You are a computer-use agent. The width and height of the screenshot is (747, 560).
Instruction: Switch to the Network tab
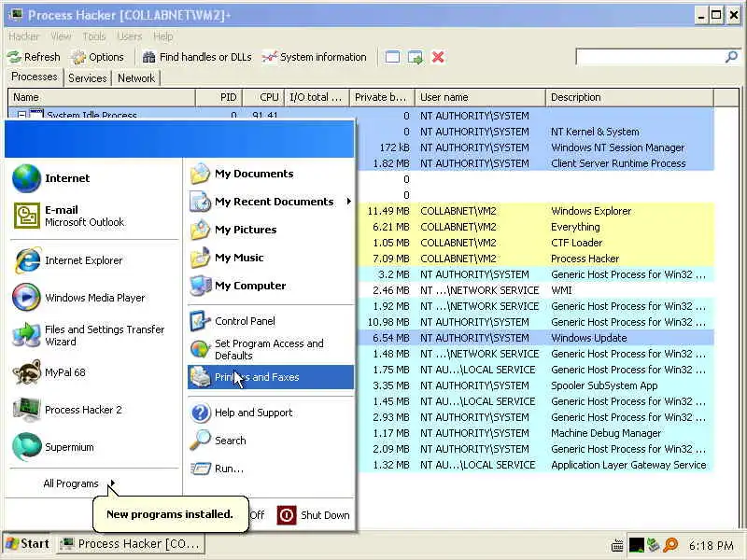coord(136,78)
